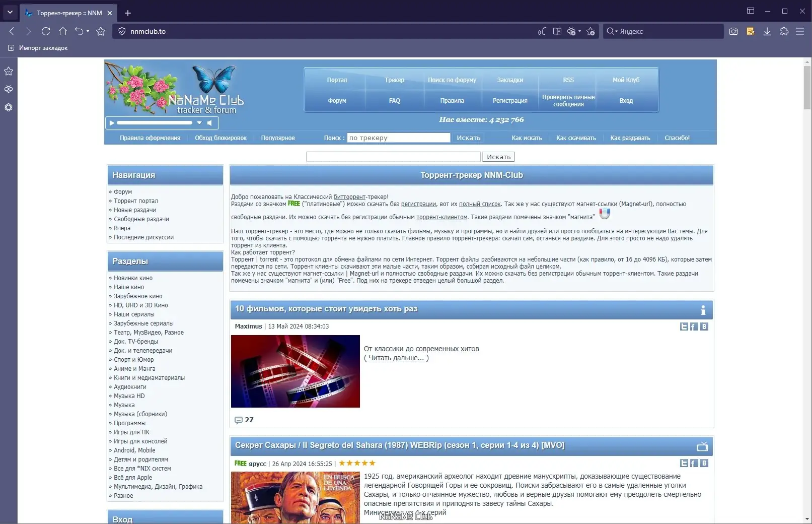This screenshot has height=524, width=812.
Task: Reload the nnmclub.to page
Action: [x=46, y=31]
